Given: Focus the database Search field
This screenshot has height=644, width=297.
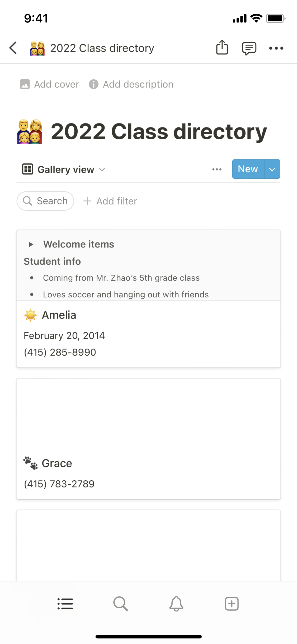Looking at the screenshot, I should point(45,201).
